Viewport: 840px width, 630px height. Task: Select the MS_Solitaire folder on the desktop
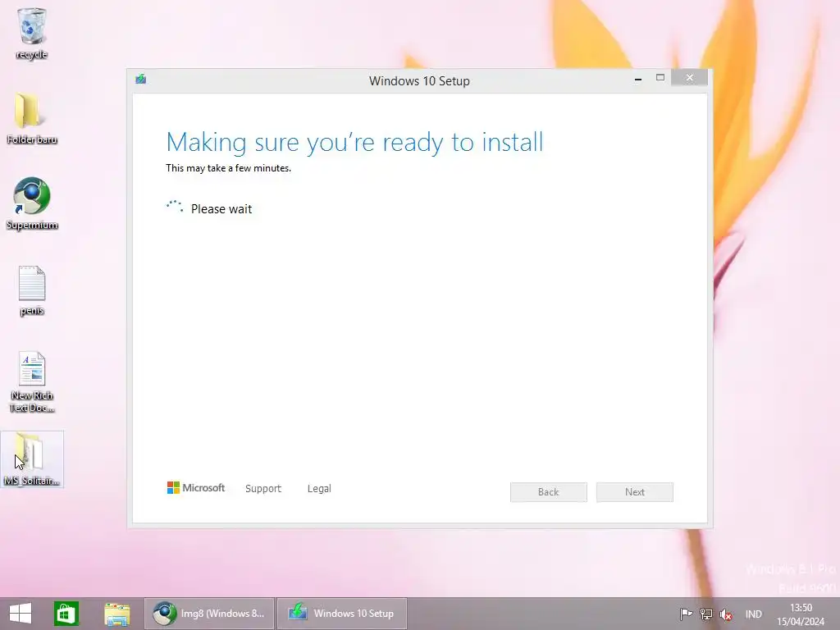(x=32, y=459)
